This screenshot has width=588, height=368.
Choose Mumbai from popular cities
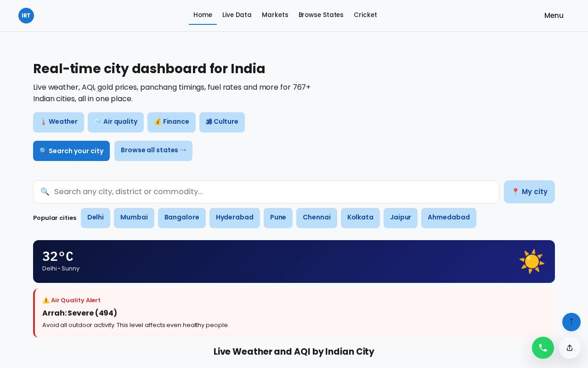[x=134, y=218]
